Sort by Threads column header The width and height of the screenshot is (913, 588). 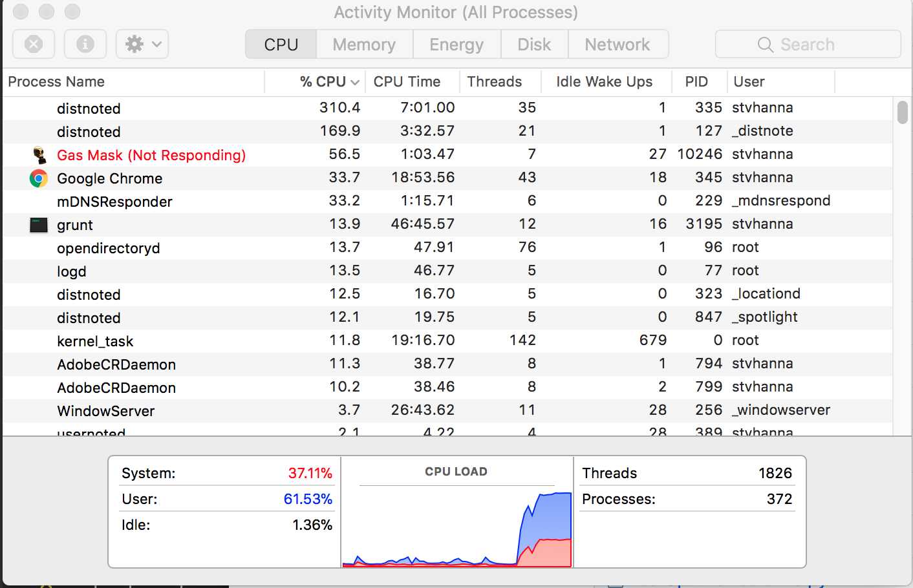[x=500, y=81]
